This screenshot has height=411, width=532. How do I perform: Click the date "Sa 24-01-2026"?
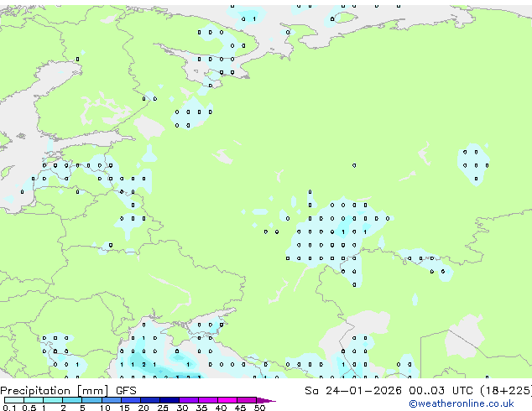(x=353, y=391)
